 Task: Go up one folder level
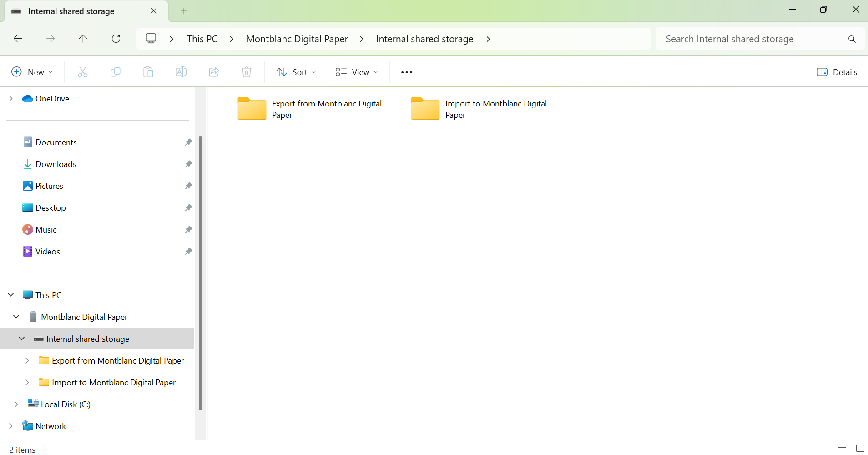click(x=83, y=39)
